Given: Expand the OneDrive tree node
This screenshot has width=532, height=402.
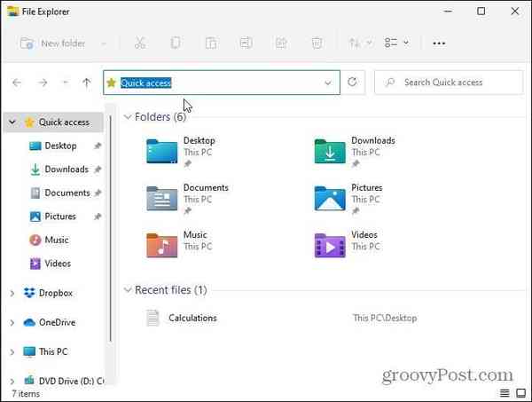Looking at the screenshot, I should (12, 322).
